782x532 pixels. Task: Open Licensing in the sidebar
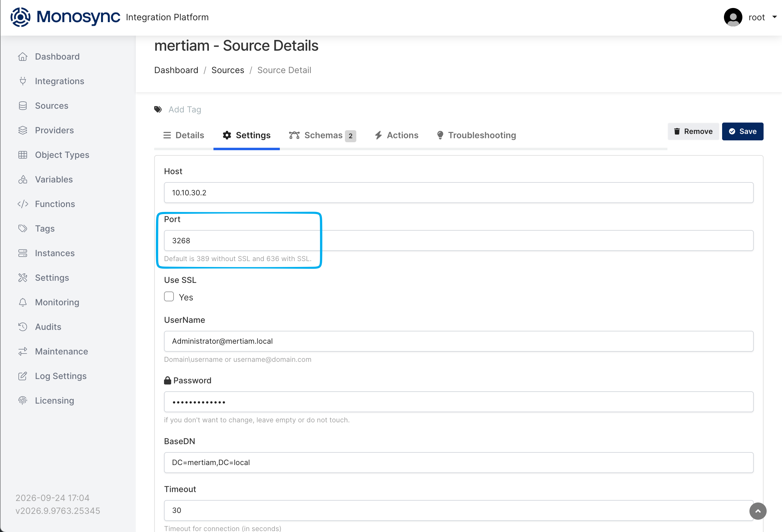54,401
